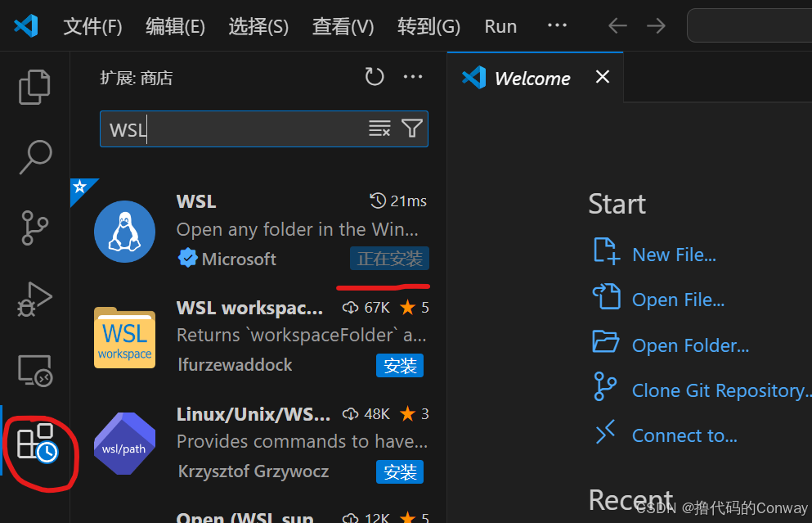This screenshot has width=812, height=523.
Task: Open the filter funnel dropdown
Action: [x=411, y=128]
